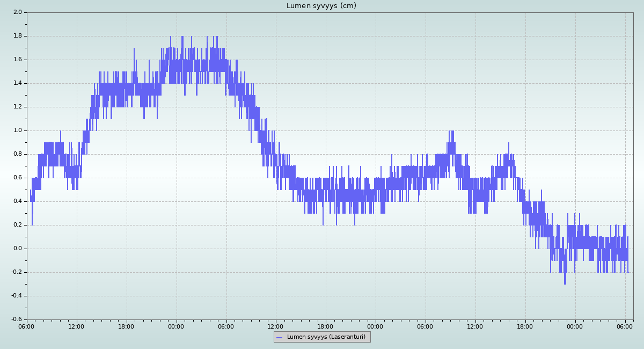
Task: Select the 1.4 value on the y-axis
Action: pyautogui.click(x=17, y=83)
